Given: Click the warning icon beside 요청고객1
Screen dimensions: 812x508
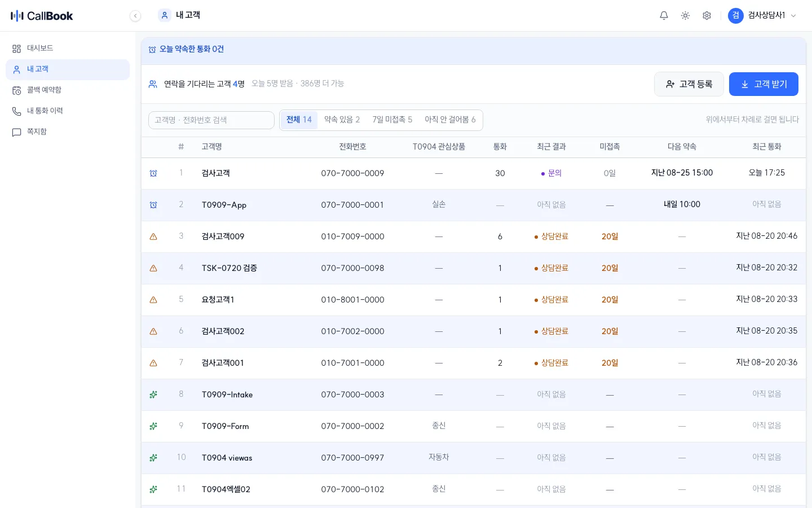Looking at the screenshot, I should 153,300.
